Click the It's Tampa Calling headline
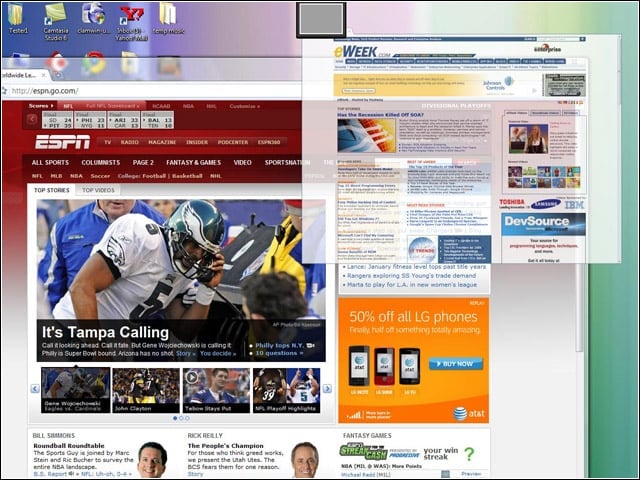 click(x=105, y=332)
